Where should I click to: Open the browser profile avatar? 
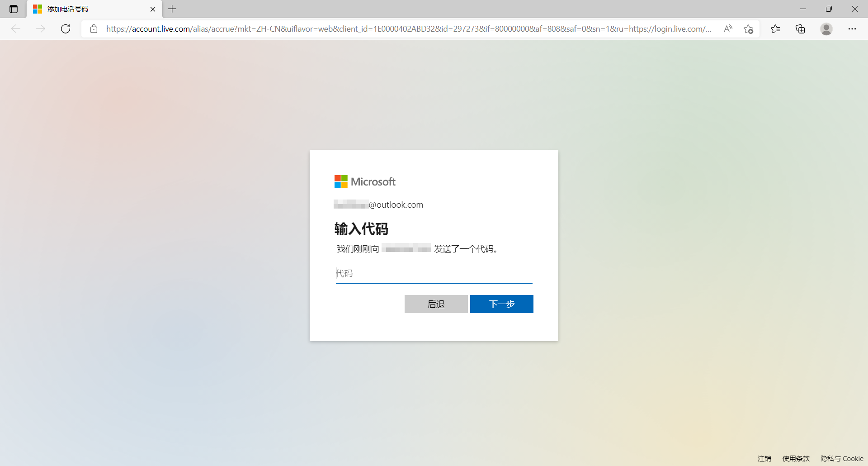click(x=826, y=29)
